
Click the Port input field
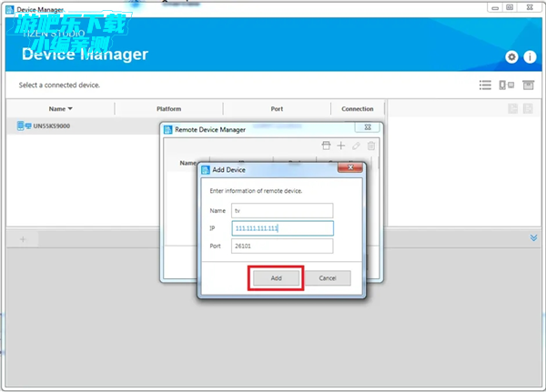click(x=282, y=246)
